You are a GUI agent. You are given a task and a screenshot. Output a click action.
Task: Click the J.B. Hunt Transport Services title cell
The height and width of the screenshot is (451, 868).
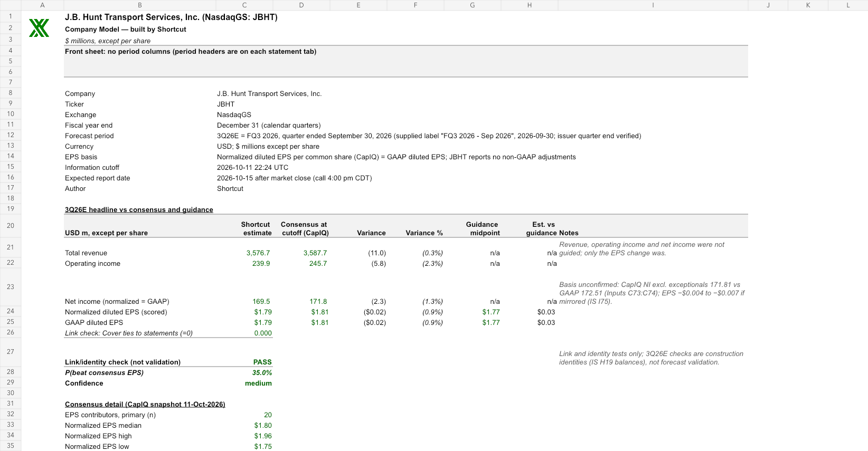171,17
